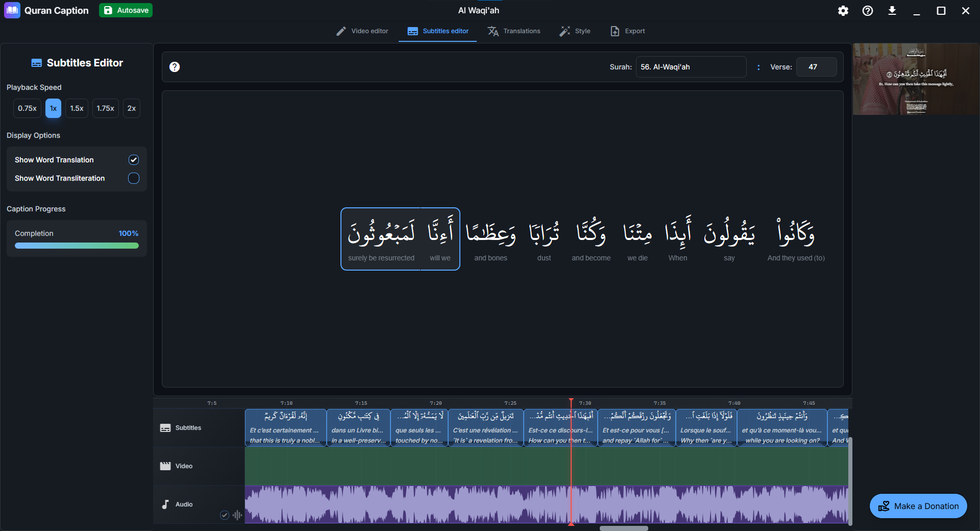The image size is (980, 531).
Task: Select the Audio note icon on the audio track
Action: 165,504
